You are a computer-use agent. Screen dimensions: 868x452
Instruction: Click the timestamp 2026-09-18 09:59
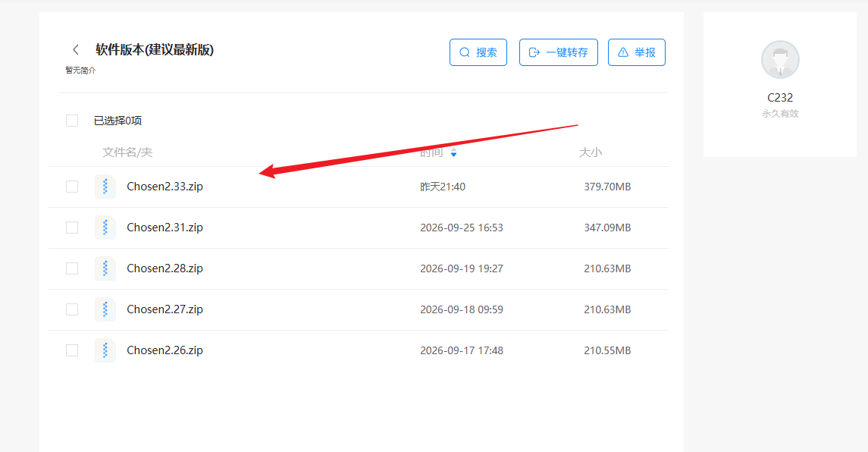[462, 309]
